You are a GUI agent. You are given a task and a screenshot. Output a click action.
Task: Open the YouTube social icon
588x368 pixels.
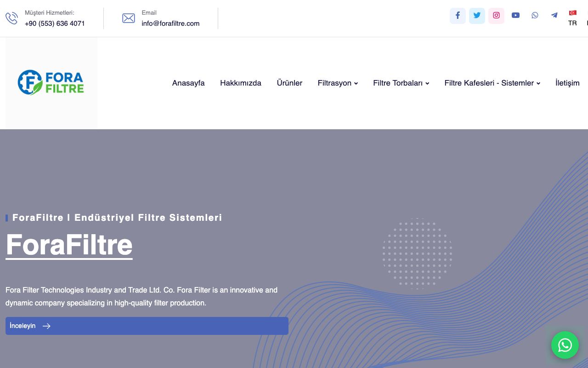pos(515,16)
